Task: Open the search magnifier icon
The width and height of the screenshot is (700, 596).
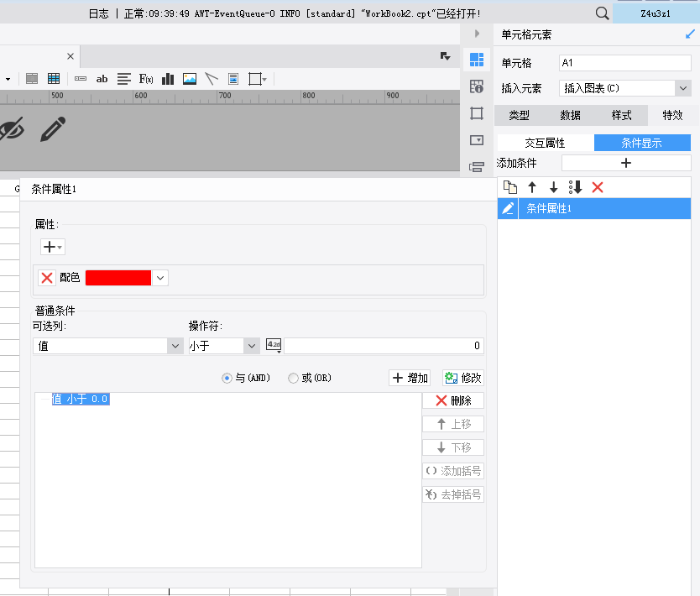Action: [602, 13]
